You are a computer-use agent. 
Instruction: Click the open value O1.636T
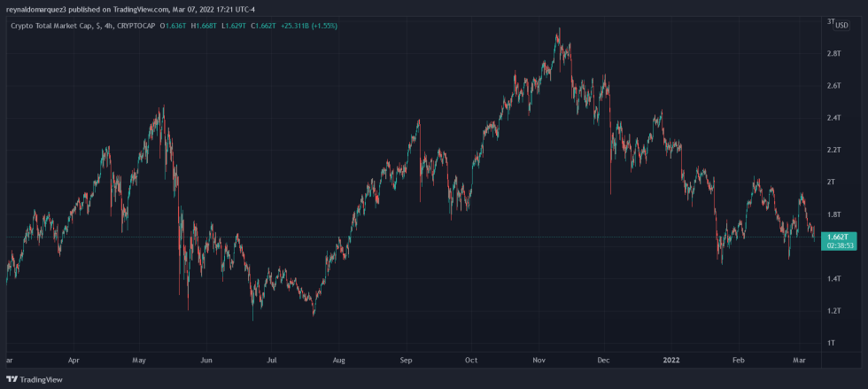173,25
